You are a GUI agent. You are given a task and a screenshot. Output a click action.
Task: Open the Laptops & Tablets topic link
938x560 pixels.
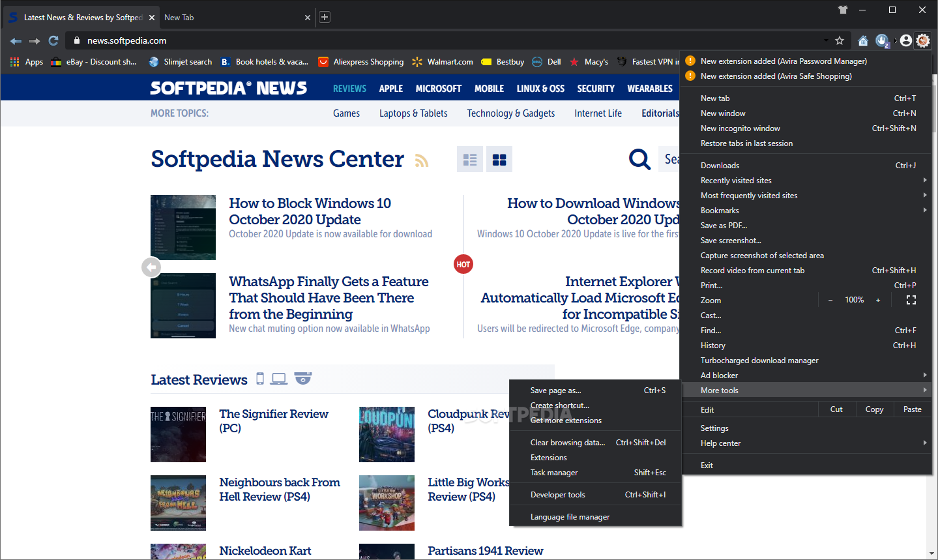[x=413, y=113]
